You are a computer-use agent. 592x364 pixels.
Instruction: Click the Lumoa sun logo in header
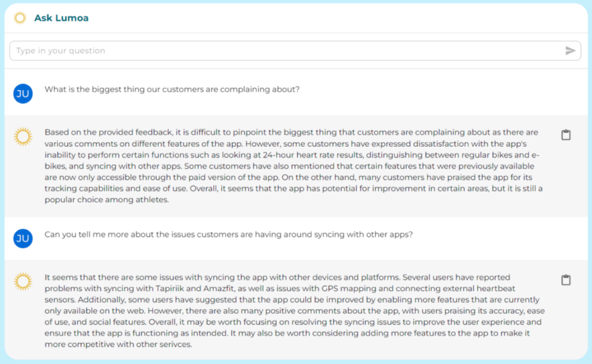20,18
